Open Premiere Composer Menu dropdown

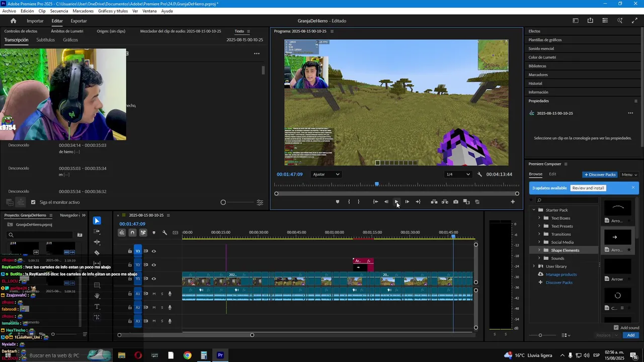point(629,174)
